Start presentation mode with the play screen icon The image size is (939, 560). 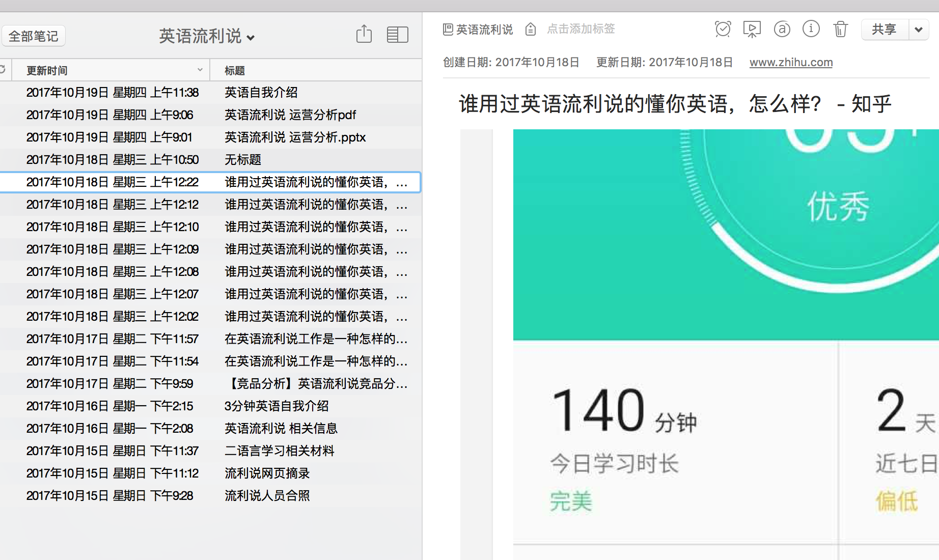(x=752, y=29)
